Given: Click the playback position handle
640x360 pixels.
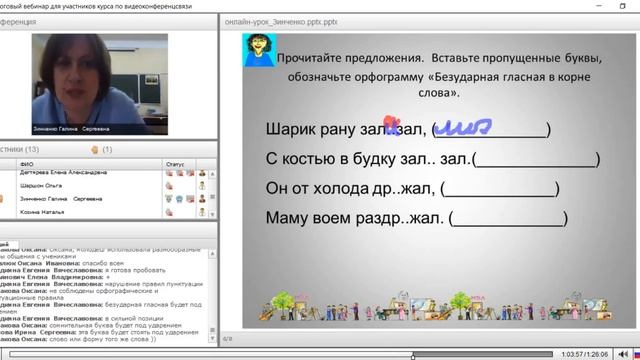Looking at the screenshot, I should click(x=413, y=356).
